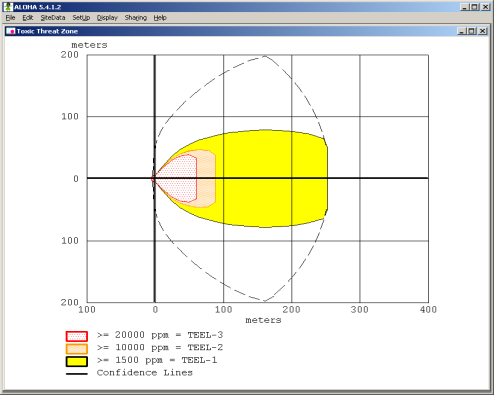Click the red TEEL-3 legend swatch
Screen dimensions: 494x395
point(77,336)
